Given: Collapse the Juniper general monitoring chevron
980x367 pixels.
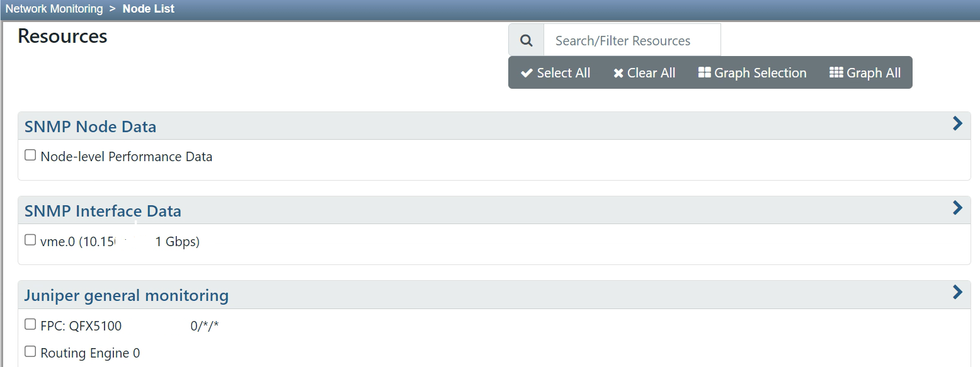Looking at the screenshot, I should [x=957, y=292].
